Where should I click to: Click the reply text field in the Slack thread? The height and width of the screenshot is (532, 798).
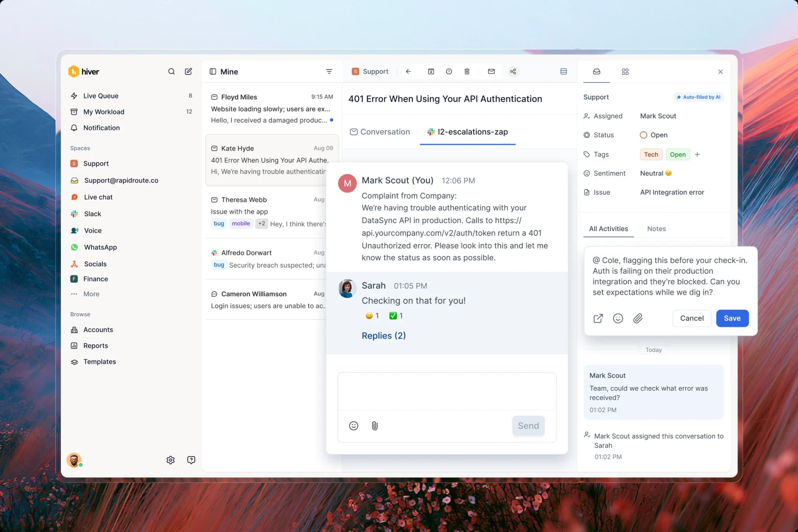[x=447, y=391]
